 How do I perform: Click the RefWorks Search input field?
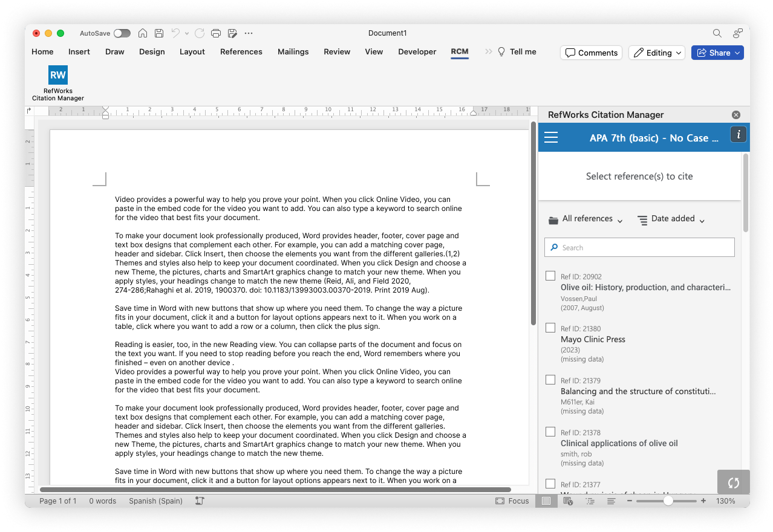(x=640, y=247)
